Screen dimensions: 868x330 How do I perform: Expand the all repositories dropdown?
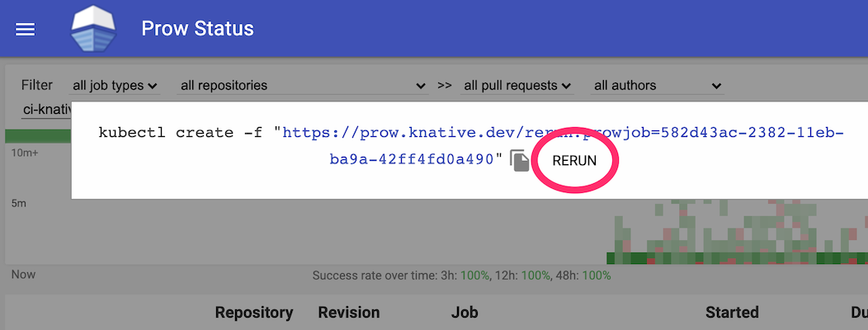click(303, 86)
